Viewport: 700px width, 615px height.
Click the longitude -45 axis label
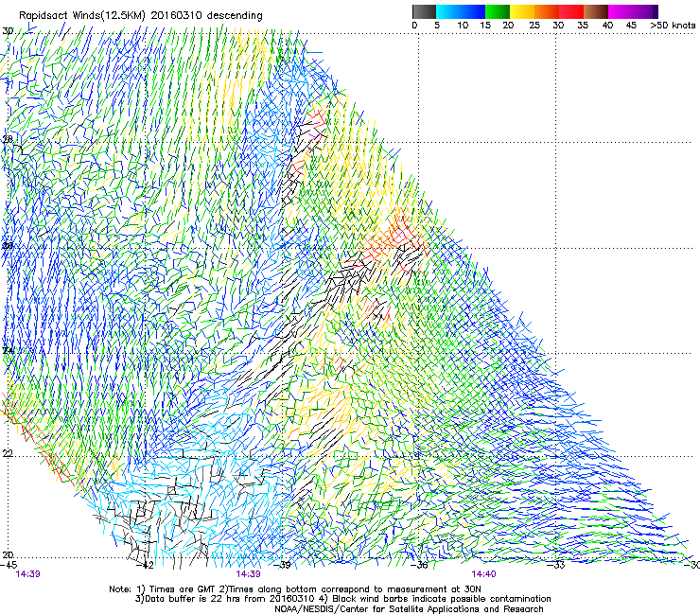tap(9, 565)
